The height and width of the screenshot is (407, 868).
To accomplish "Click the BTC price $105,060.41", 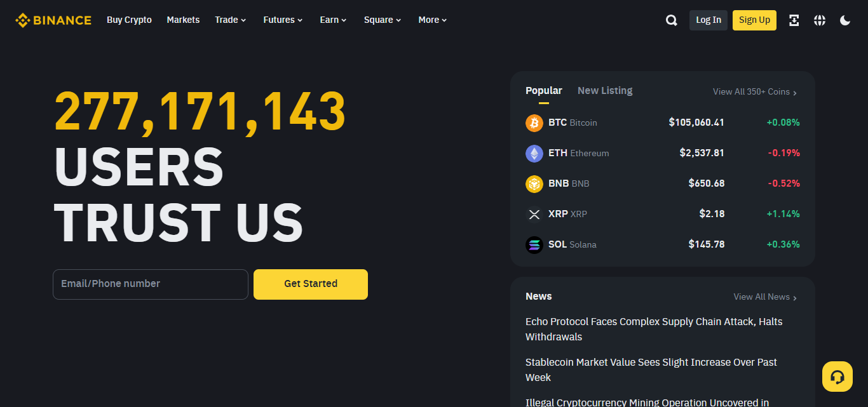I will click(696, 123).
